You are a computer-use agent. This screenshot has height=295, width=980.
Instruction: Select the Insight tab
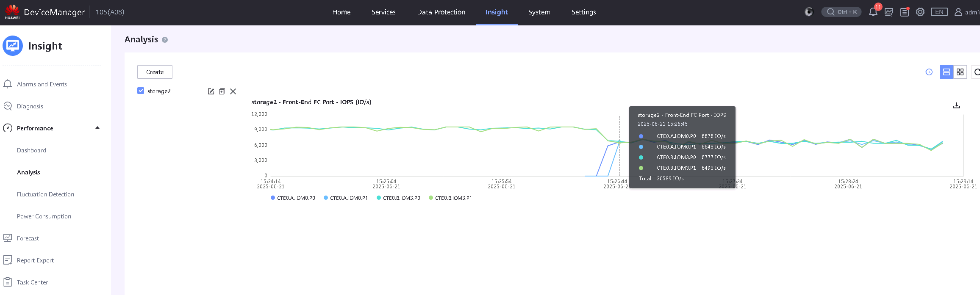[x=497, y=12]
